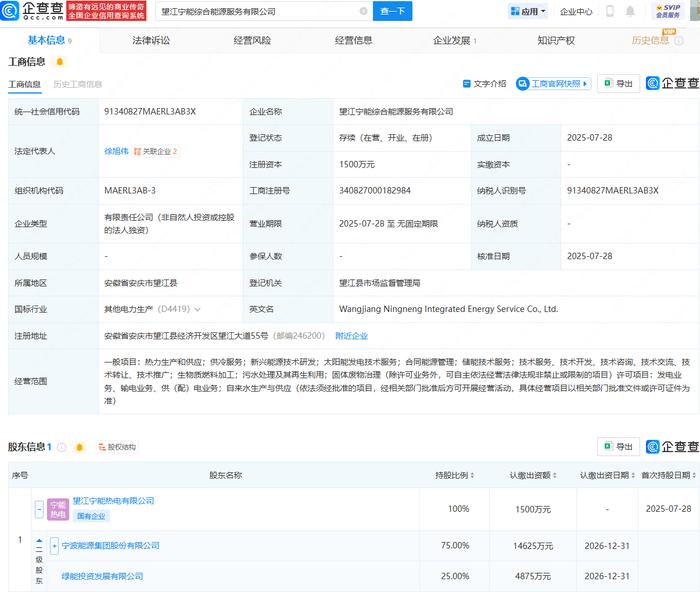
Task: Switch to 知识产权 tab
Action: coord(556,41)
